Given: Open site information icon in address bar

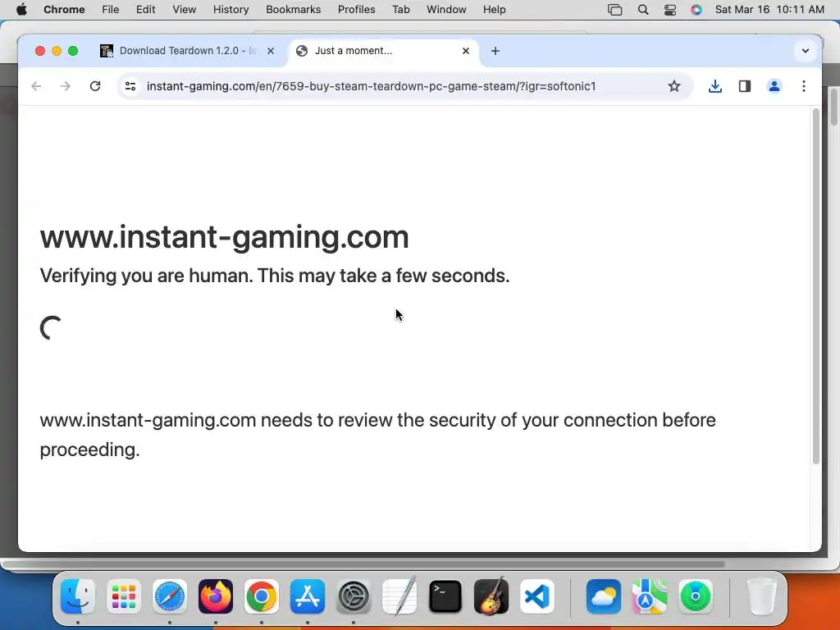Looking at the screenshot, I should click(130, 86).
